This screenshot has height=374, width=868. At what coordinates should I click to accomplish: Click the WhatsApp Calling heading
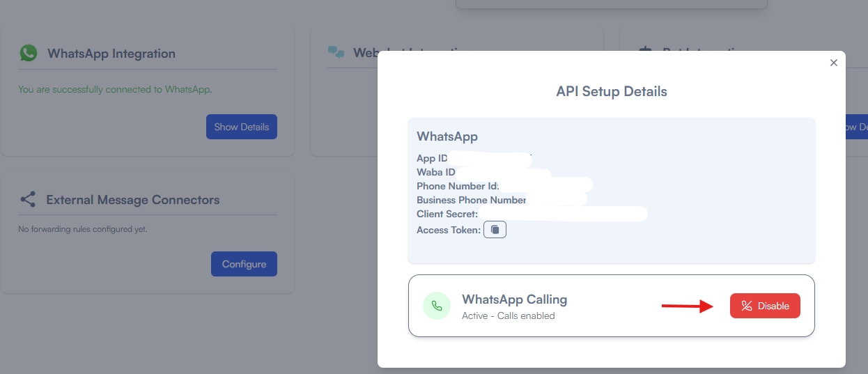click(514, 299)
